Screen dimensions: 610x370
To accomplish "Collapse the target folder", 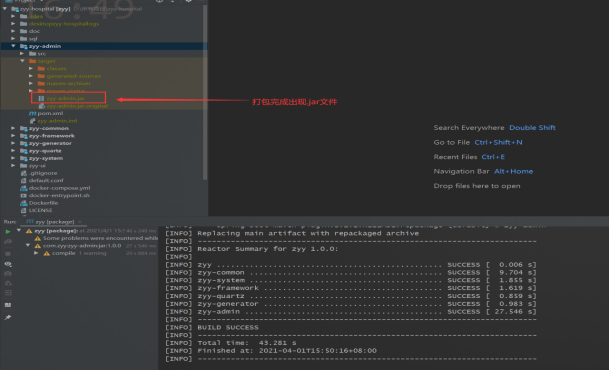I will 22,61.
